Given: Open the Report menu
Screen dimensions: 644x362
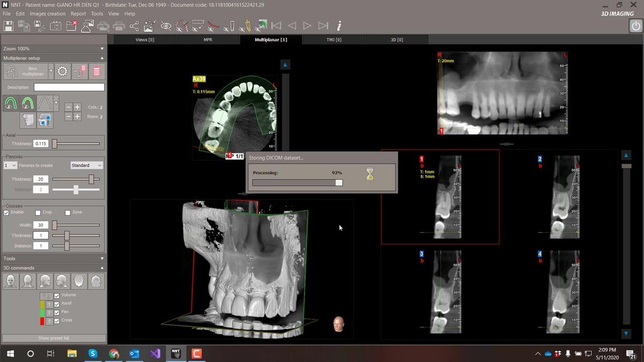Looking at the screenshot, I should [78, 13].
